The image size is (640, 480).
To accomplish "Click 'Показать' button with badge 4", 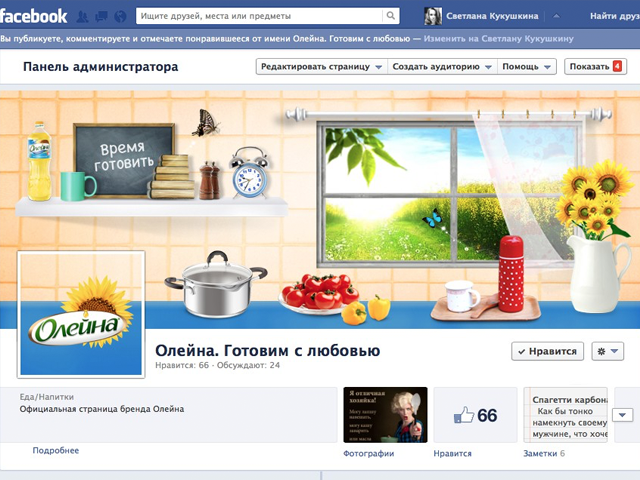I will tap(596, 67).
